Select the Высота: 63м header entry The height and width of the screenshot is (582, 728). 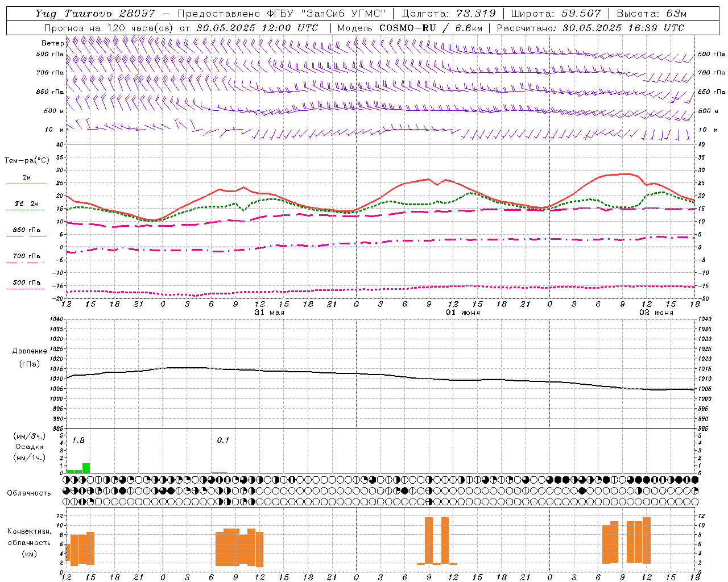click(652, 14)
